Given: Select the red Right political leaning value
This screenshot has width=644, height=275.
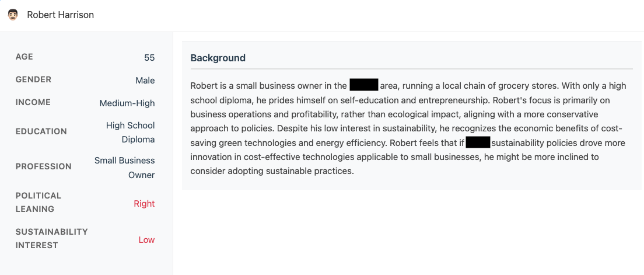Looking at the screenshot, I should click(144, 204).
